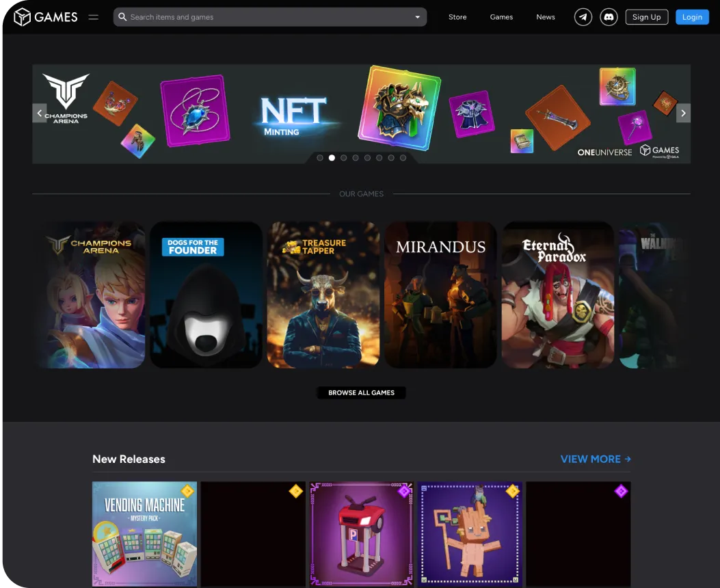Open the Eternal Paradox game card
This screenshot has height=588, width=720.
(558, 295)
